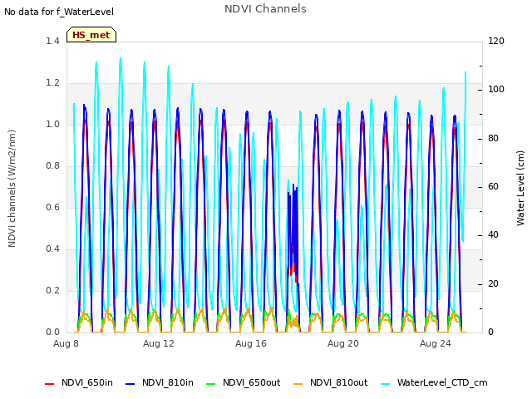This screenshot has height=399, width=532.
Task: Click the 120 right axis tick label
Action: [496, 41]
